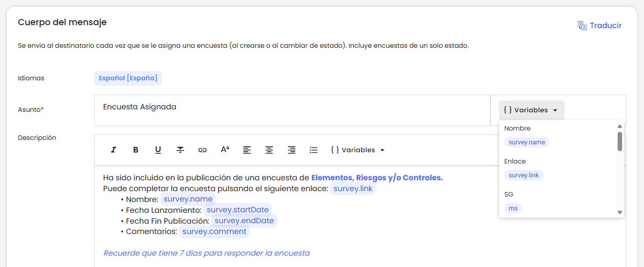The height and width of the screenshot is (267, 644).
Task: Pick the ms variable under SG
Action: [x=513, y=208]
